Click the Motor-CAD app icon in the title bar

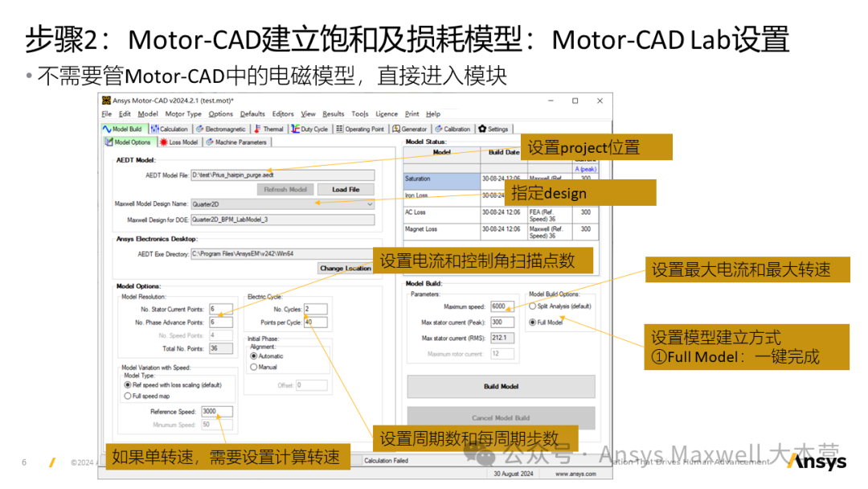click(106, 101)
